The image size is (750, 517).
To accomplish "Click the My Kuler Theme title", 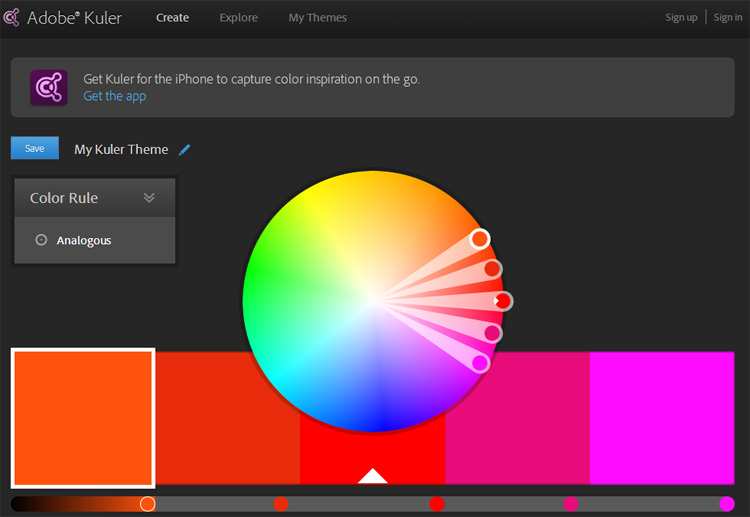I will [x=121, y=149].
